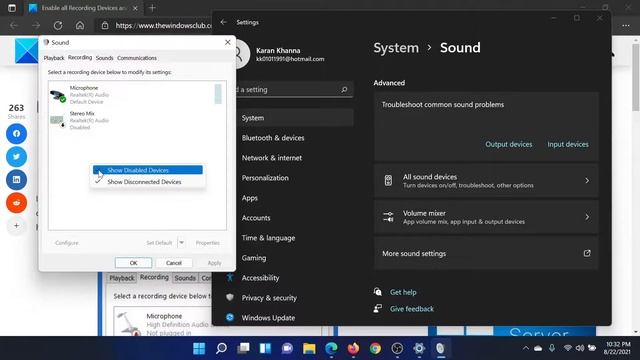Open Task View on the taskbar
Viewport: 640px width, 360px height.
tap(243, 348)
